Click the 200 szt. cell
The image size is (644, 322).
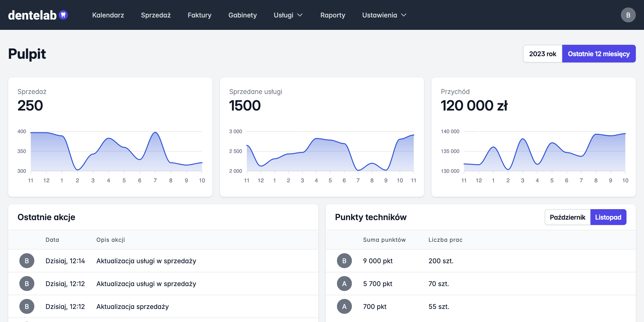coord(441,261)
